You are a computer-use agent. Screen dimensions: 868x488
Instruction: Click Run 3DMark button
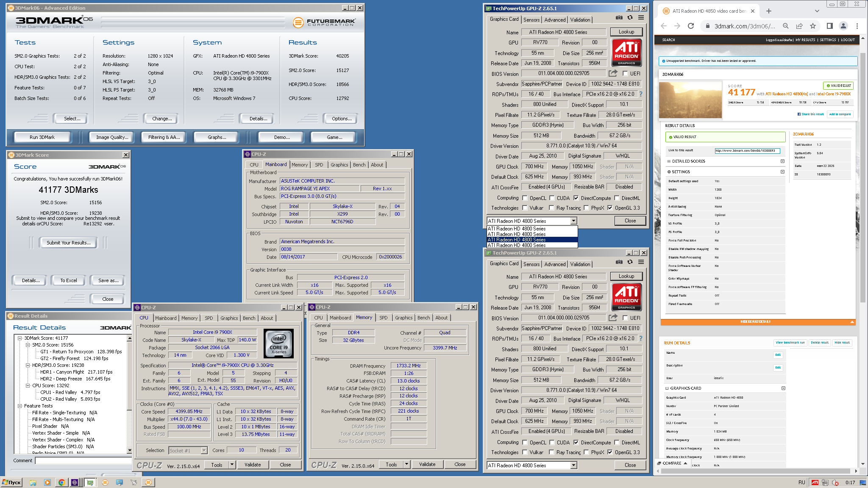pyautogui.click(x=42, y=137)
